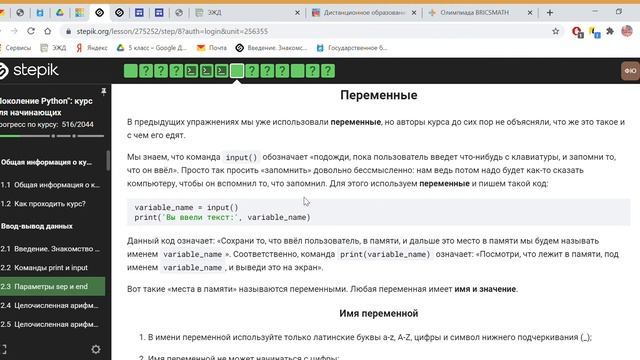The height and width of the screenshot is (360, 640).
Task: Click the red extension icon in toolbar
Action: pyautogui.click(x=577, y=31)
